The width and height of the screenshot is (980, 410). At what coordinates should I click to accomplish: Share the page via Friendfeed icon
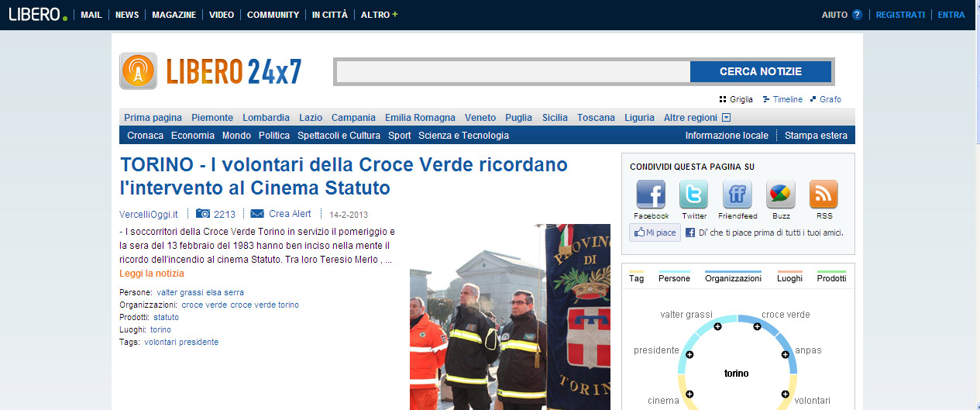[x=737, y=195]
